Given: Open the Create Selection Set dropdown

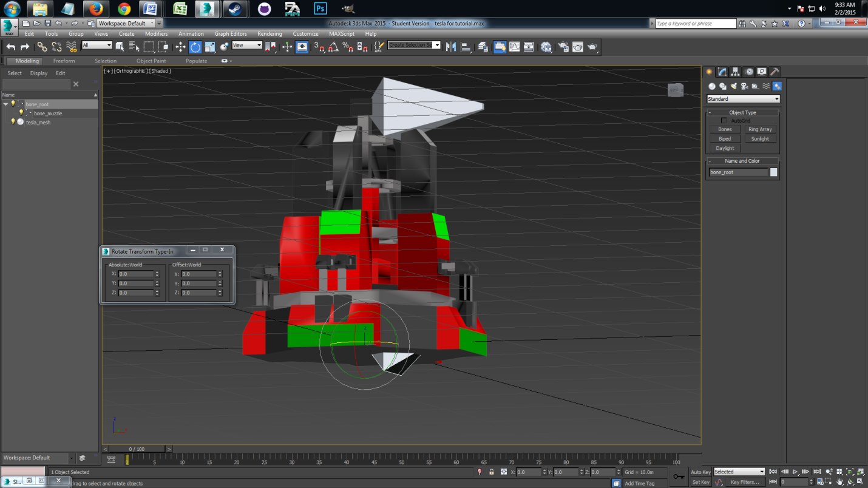Looking at the screenshot, I should point(414,45).
